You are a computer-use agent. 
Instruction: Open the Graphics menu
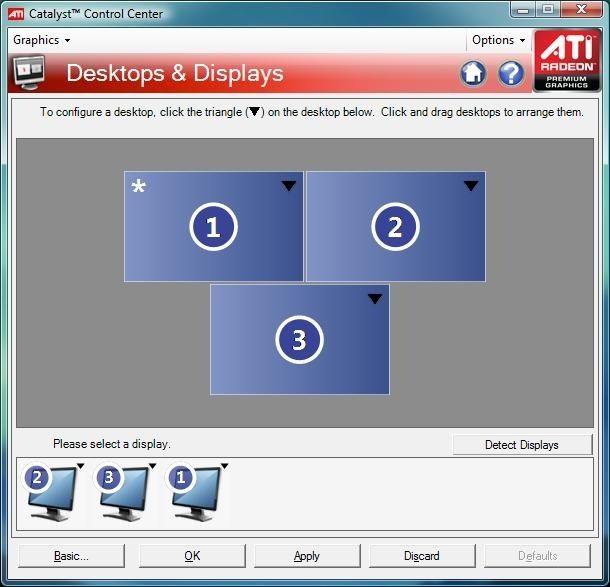click(41, 40)
